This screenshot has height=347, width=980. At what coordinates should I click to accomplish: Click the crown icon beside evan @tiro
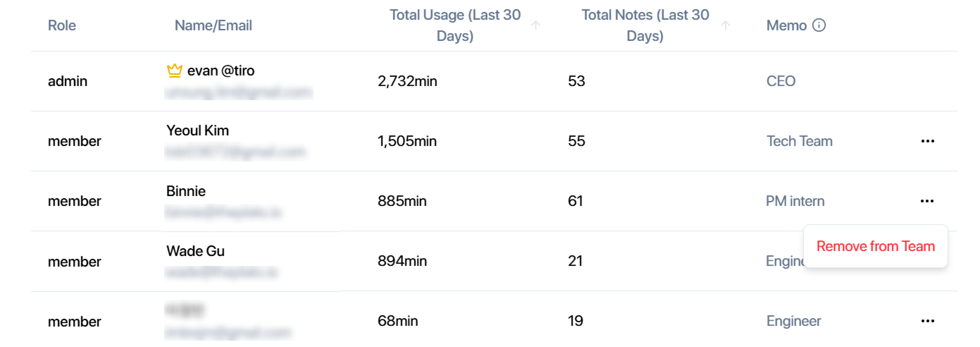point(174,71)
